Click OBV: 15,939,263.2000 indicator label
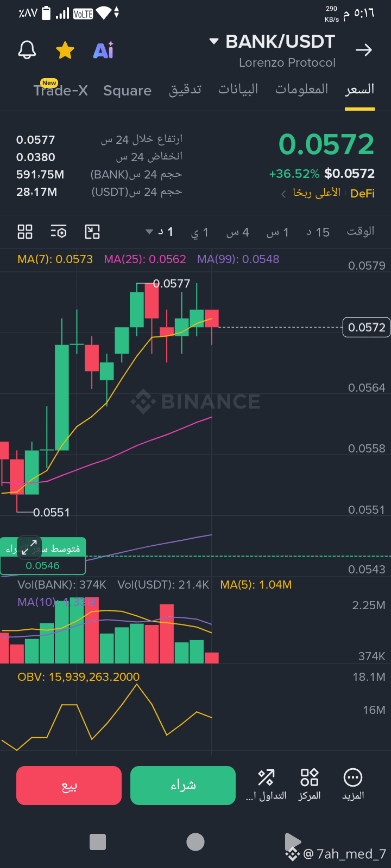 tap(79, 677)
